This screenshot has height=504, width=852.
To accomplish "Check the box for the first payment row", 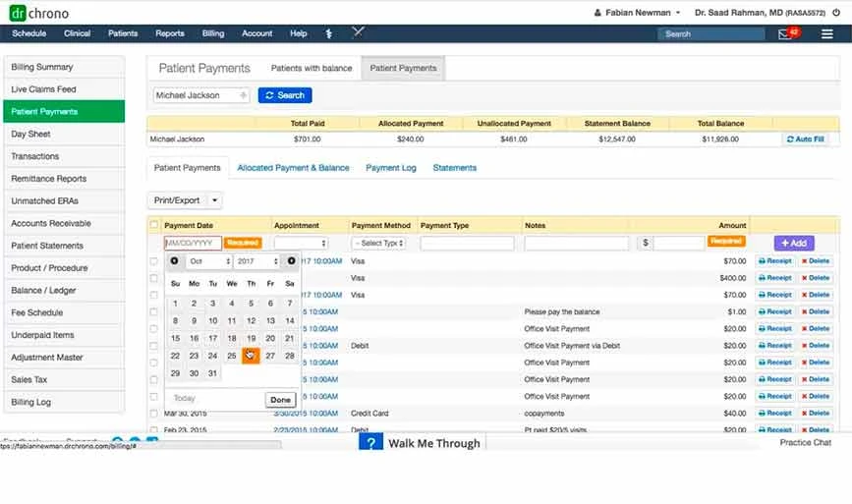I will click(154, 261).
